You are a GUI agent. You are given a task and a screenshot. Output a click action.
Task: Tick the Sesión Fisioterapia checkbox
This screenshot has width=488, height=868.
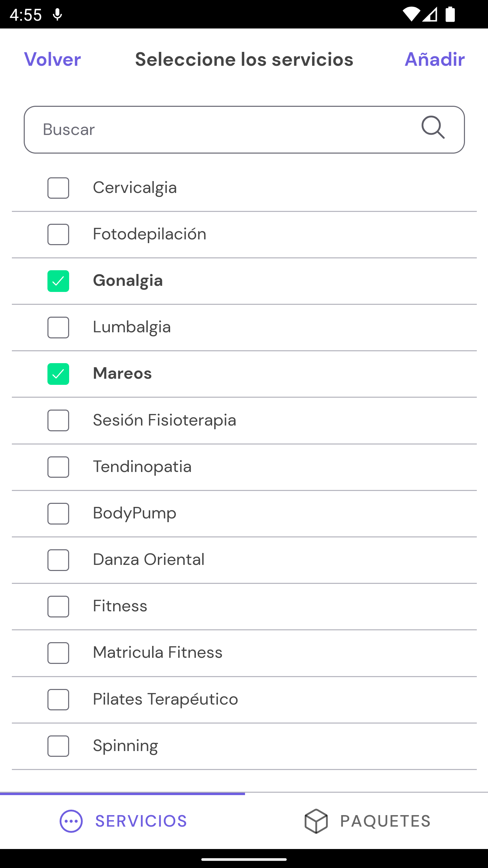(x=58, y=420)
